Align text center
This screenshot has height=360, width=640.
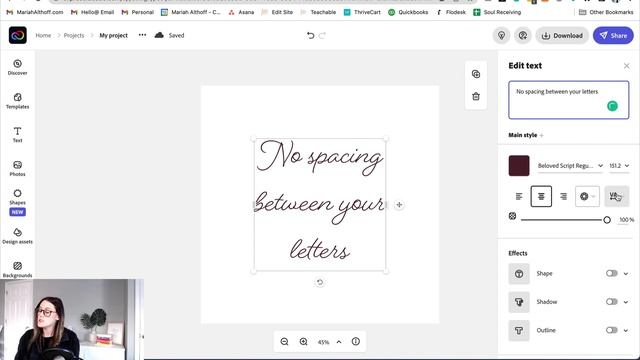[541, 196]
